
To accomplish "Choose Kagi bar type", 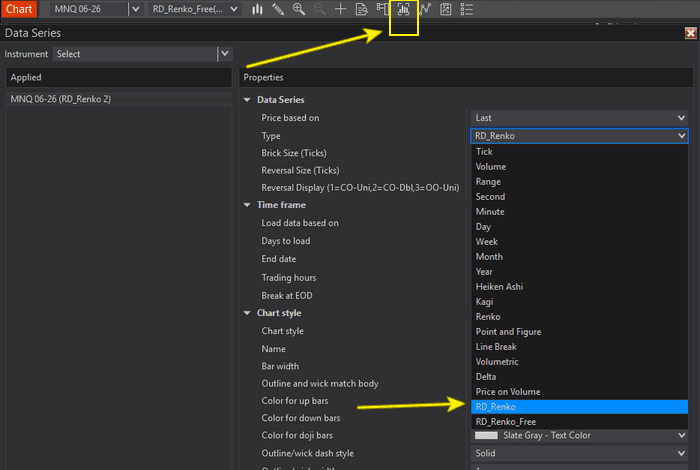I will 579,302.
